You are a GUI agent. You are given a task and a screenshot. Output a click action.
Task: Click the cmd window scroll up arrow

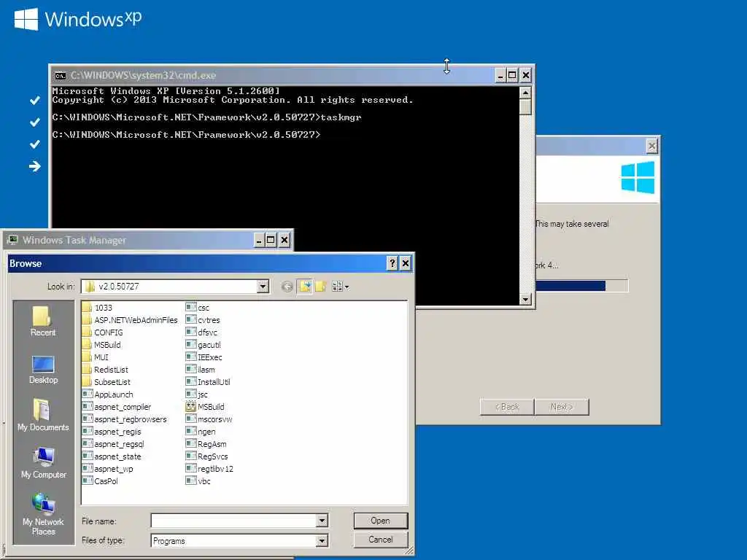(x=525, y=93)
